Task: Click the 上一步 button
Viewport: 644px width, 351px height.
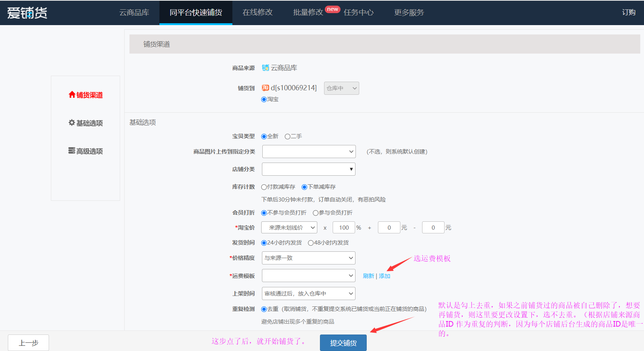Action: click(x=28, y=343)
